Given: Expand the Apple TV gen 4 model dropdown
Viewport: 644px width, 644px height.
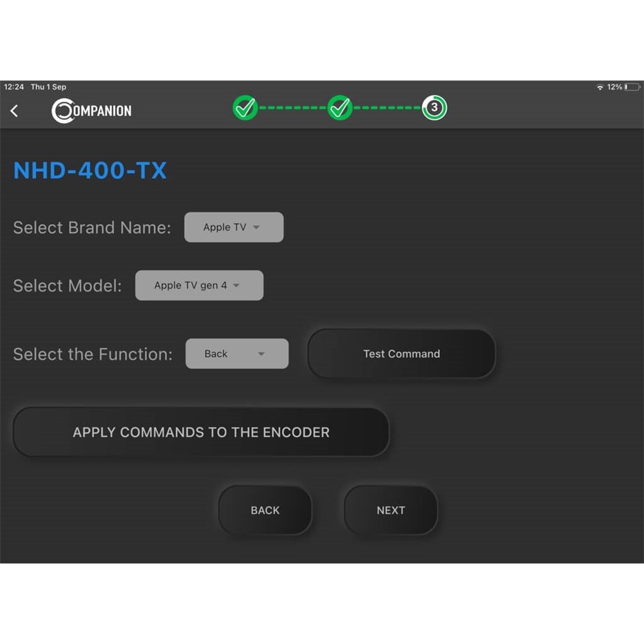Looking at the screenshot, I should 199,285.
